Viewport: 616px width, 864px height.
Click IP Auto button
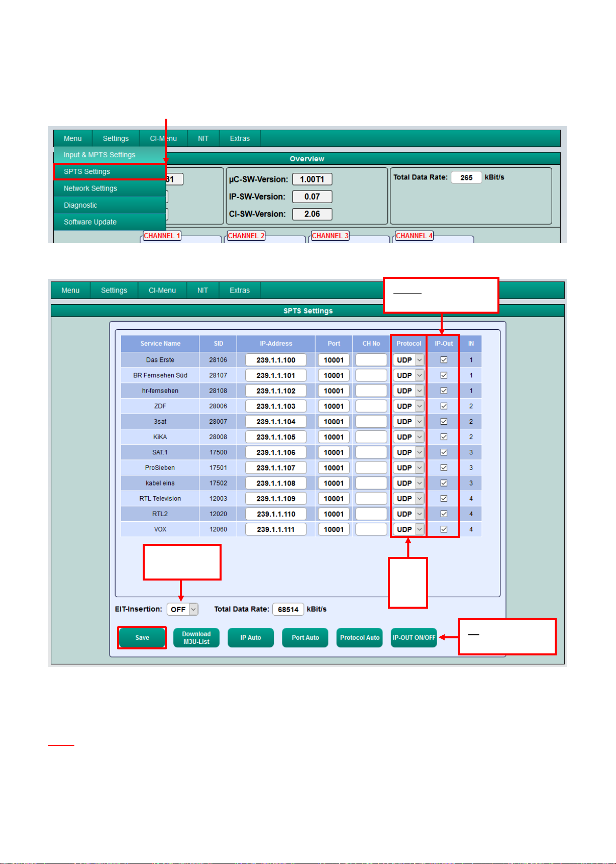(x=251, y=638)
